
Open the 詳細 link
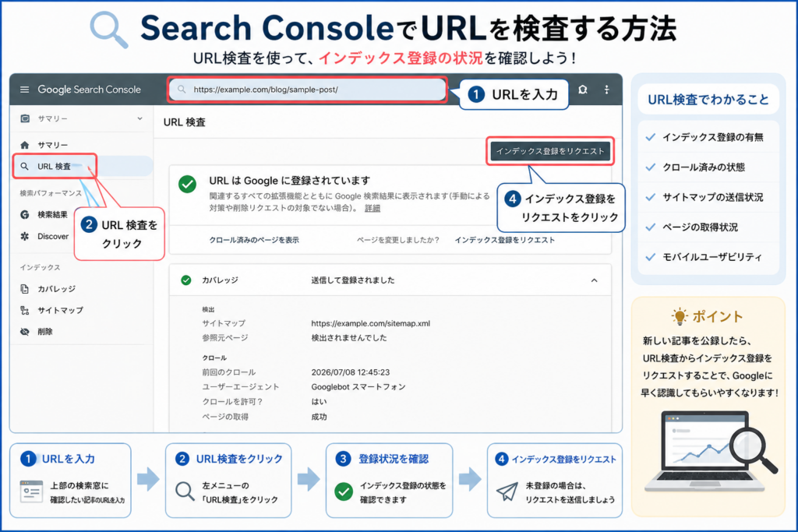pos(372,208)
